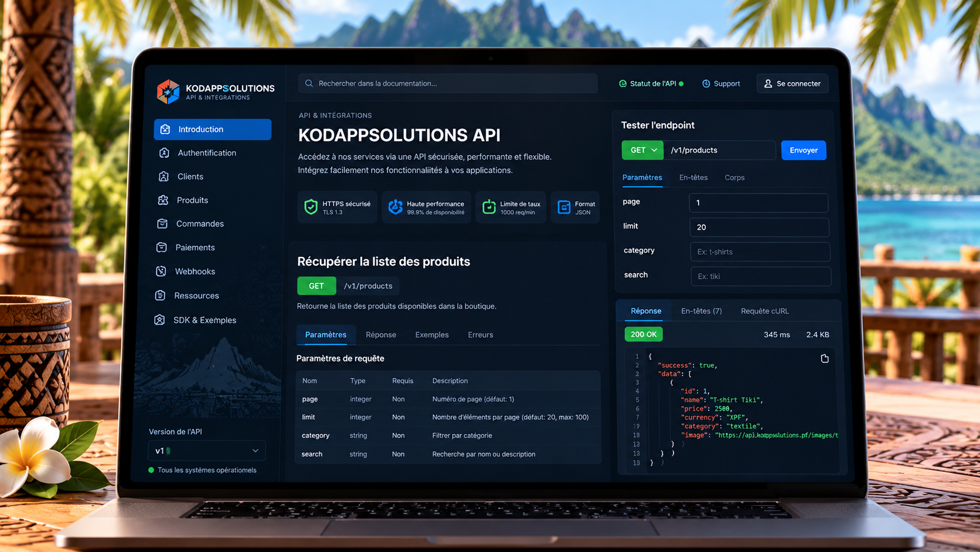This screenshot has width=980, height=552.
Task: Open the Statut de l'API link
Action: (x=651, y=84)
